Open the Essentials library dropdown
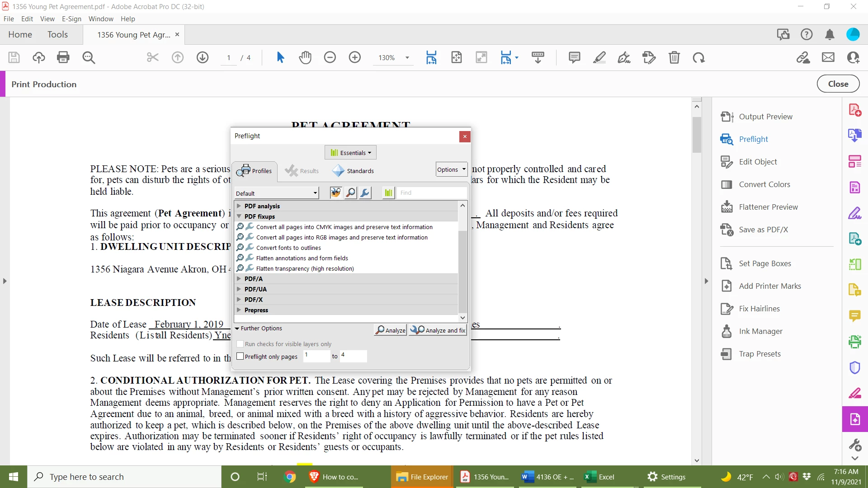 [x=350, y=153]
